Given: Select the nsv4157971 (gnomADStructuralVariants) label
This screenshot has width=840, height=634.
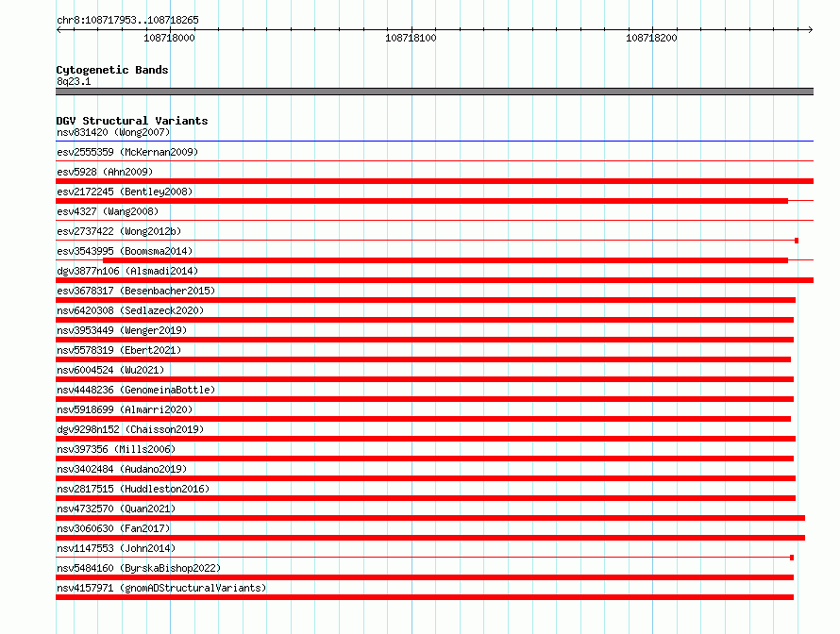Looking at the screenshot, I should (x=161, y=588).
